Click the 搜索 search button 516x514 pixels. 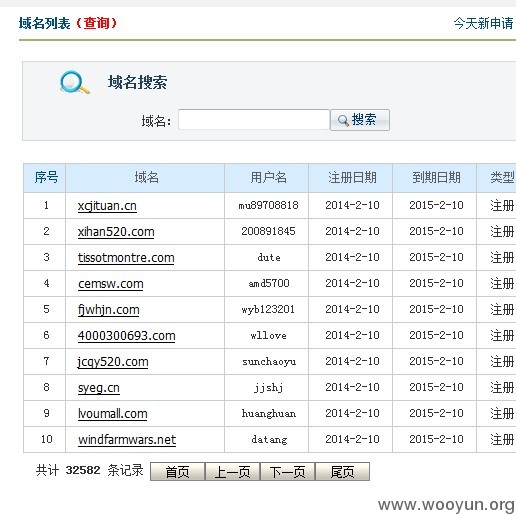pos(360,120)
